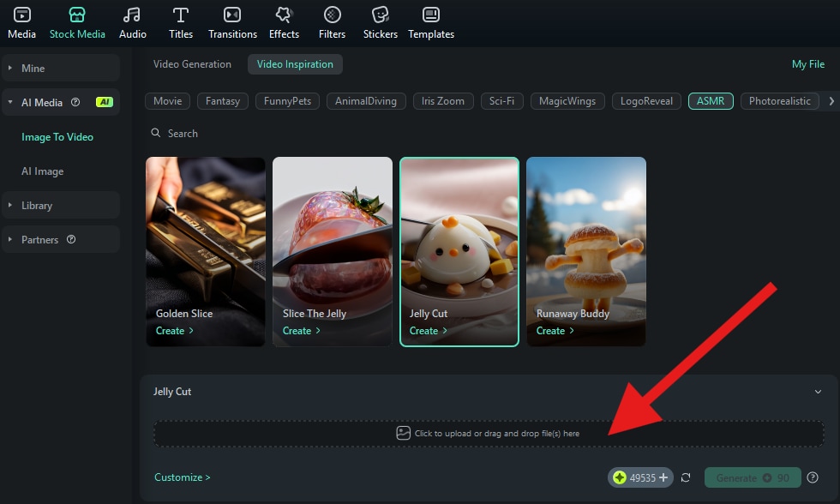Open Customize options
840x504 pixels.
(x=182, y=477)
